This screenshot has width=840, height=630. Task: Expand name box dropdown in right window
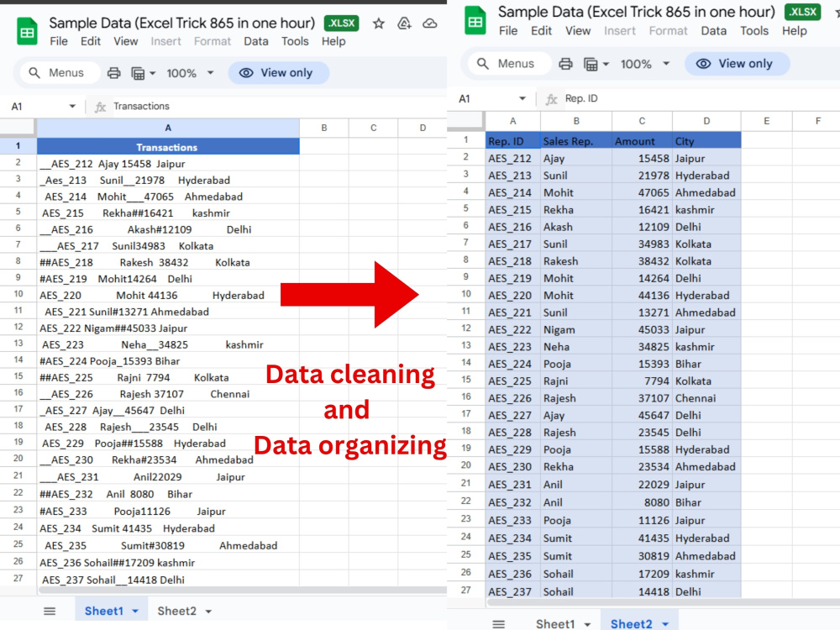click(x=522, y=98)
